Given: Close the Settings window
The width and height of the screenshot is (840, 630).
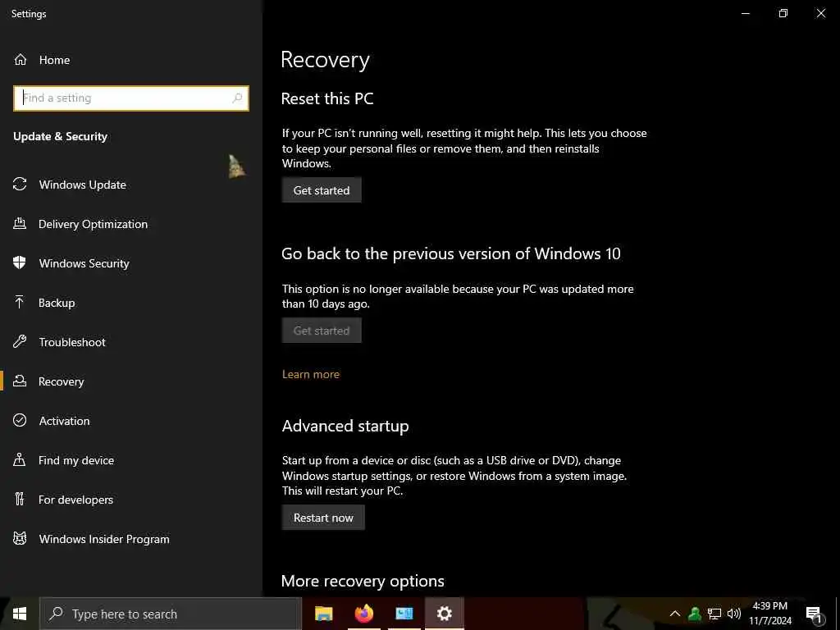Looking at the screenshot, I should [820, 13].
